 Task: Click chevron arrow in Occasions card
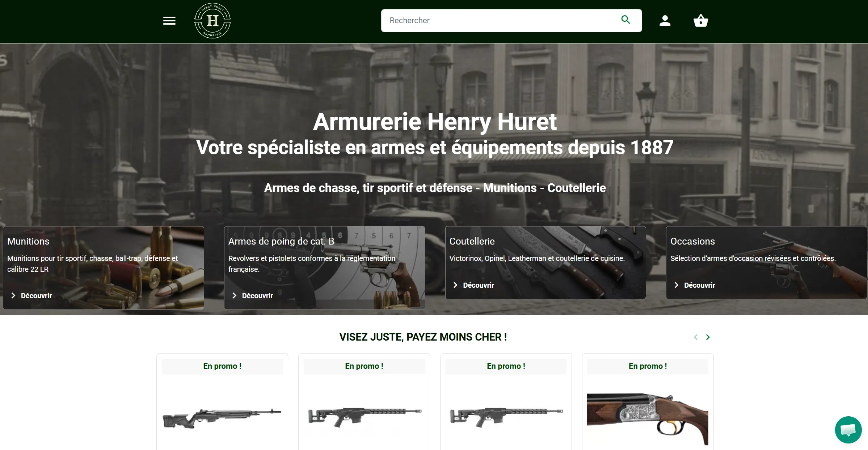[x=677, y=285]
